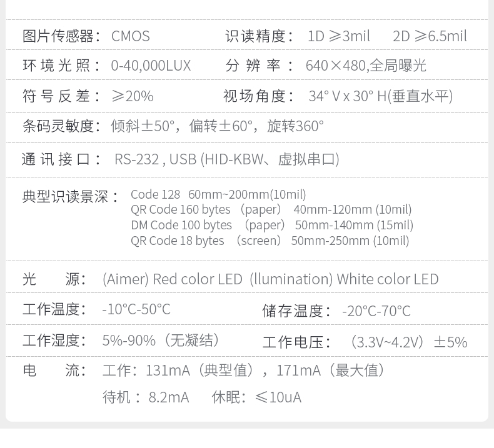Select the 旋转360° sensitivity text
The image size is (494, 448).
pos(295,126)
